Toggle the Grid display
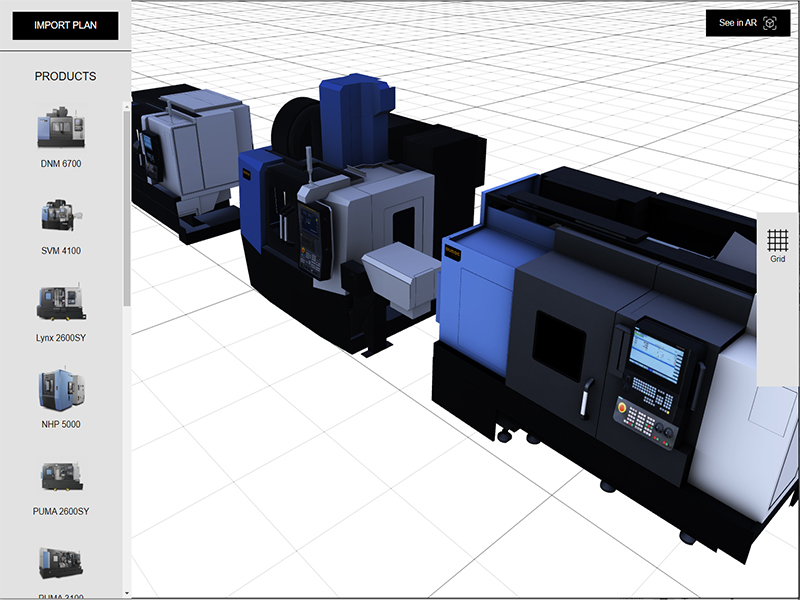 point(778,246)
